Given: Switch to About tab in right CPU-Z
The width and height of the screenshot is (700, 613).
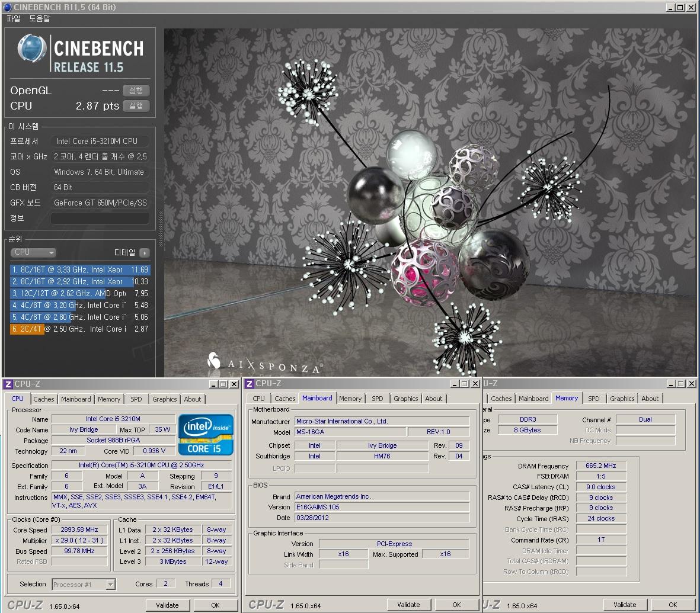Looking at the screenshot, I should pyautogui.click(x=650, y=399).
